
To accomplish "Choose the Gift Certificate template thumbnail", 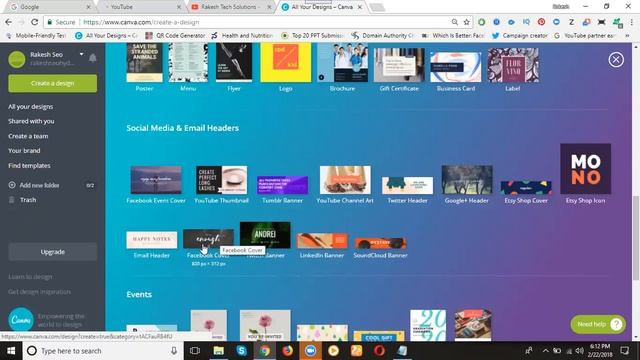I will pyautogui.click(x=399, y=65).
